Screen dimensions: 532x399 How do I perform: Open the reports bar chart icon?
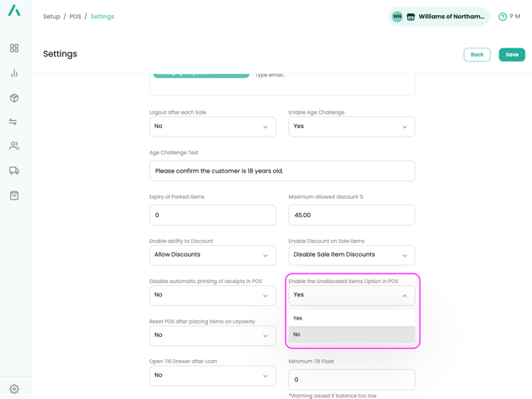pos(14,73)
